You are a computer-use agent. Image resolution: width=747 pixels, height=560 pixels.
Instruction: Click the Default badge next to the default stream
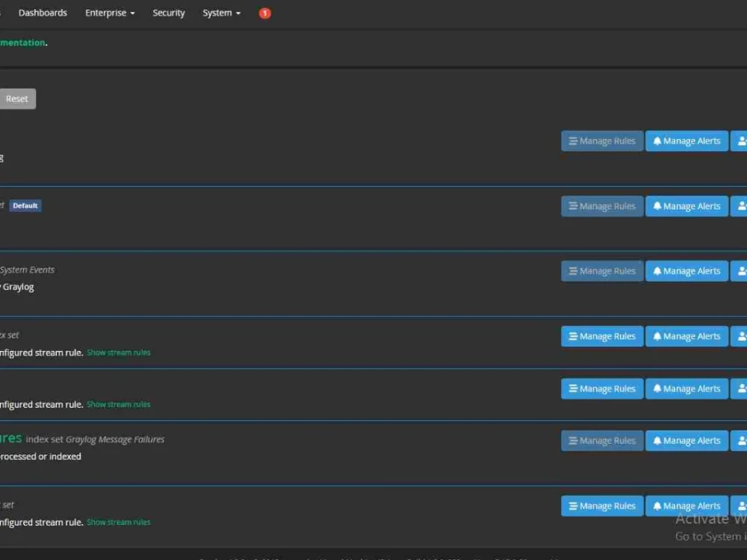[x=25, y=205]
